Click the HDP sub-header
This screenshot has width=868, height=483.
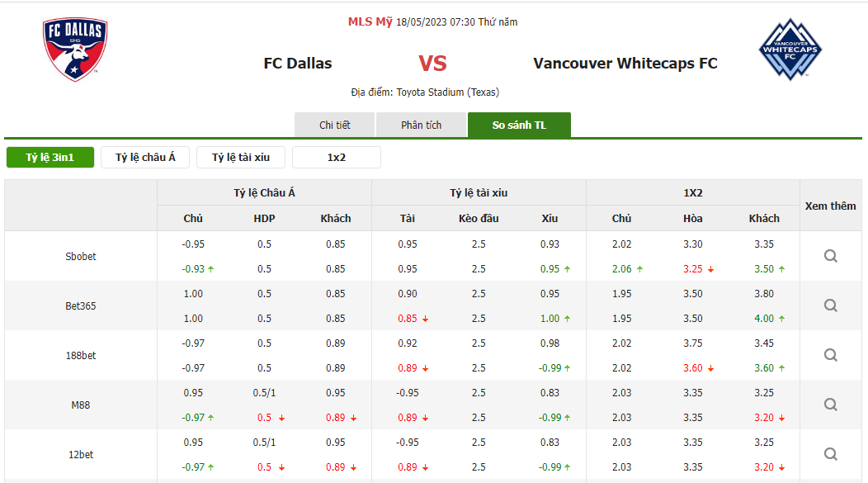pos(264,218)
